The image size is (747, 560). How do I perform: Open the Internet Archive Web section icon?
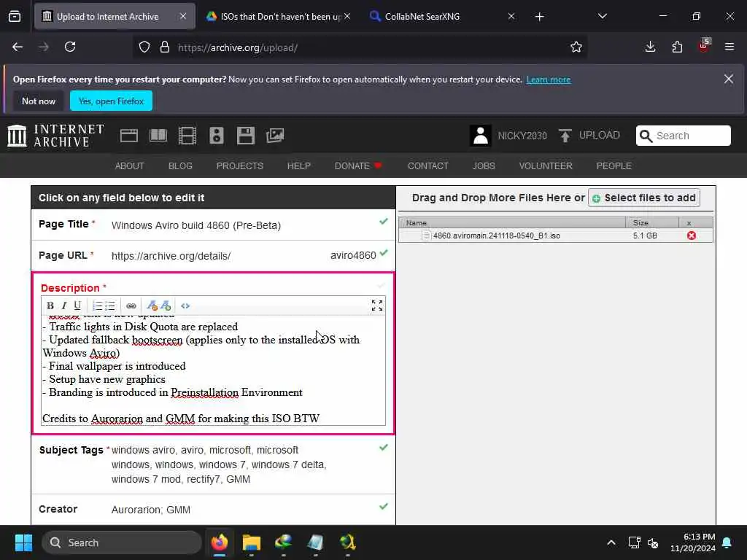pyautogui.click(x=128, y=136)
